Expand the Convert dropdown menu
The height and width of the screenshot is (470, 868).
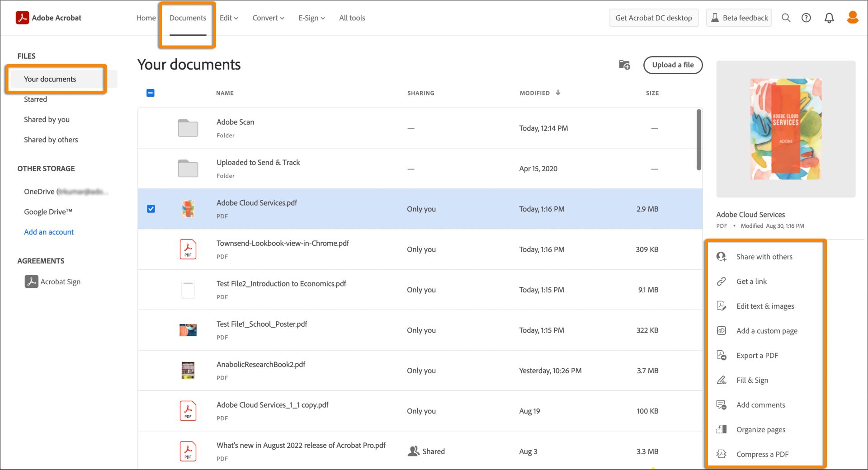click(268, 18)
